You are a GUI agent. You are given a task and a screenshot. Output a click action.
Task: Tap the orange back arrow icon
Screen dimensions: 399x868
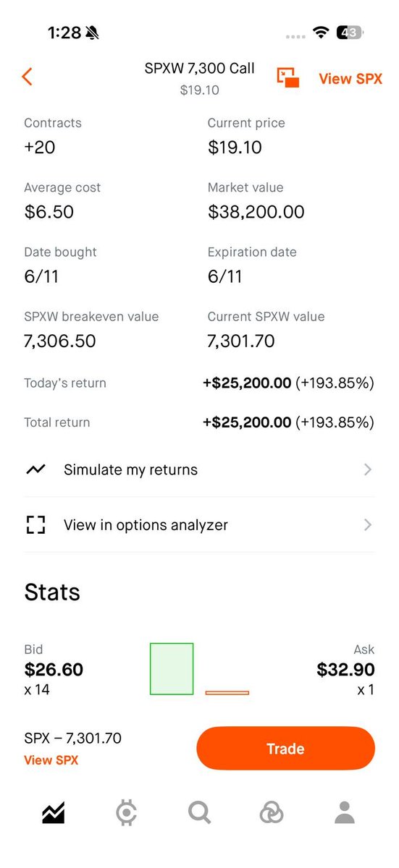pyautogui.click(x=28, y=77)
